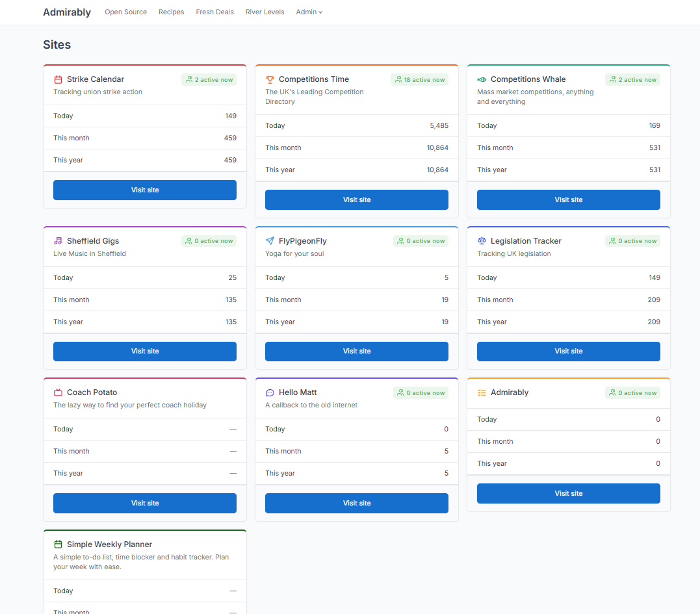
Task: Open Fresh Deals navigation link
Action: click(214, 12)
